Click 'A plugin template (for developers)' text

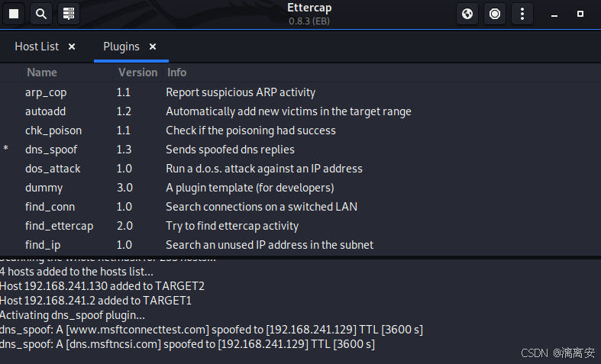[x=250, y=188]
